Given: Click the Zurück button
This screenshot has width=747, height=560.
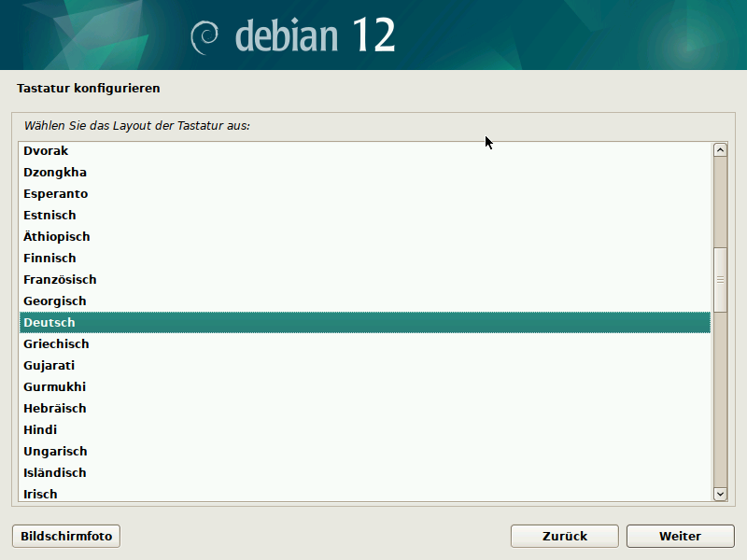Looking at the screenshot, I should (564, 536).
